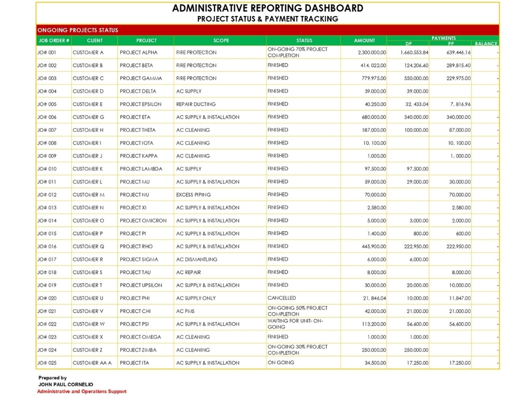This screenshot has height=399, width=532.
Task: Click the CLIENT column header
Action: [x=95, y=40]
